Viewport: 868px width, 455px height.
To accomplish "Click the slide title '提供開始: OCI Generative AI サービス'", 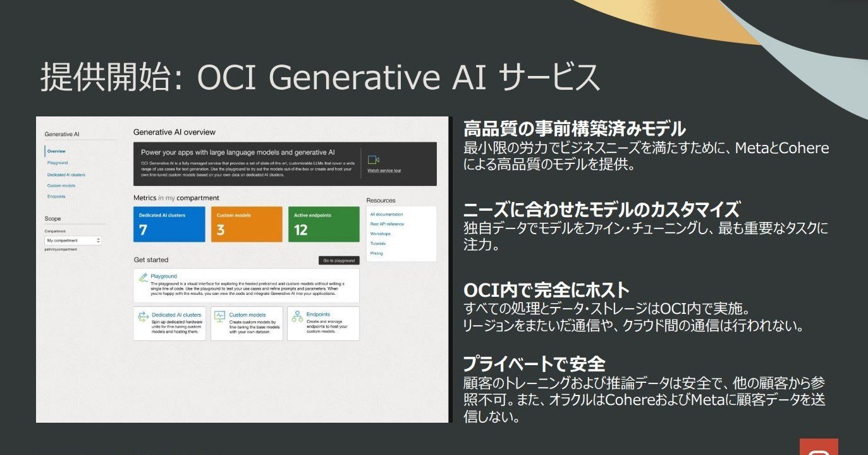I will click(320, 78).
